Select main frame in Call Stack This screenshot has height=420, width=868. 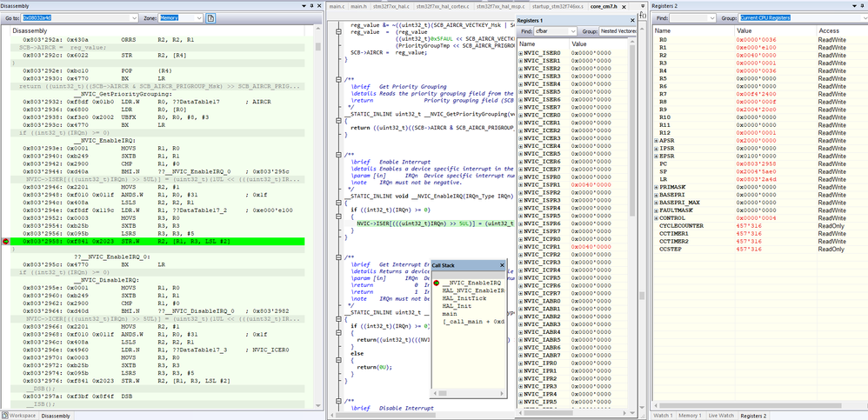coord(450,314)
